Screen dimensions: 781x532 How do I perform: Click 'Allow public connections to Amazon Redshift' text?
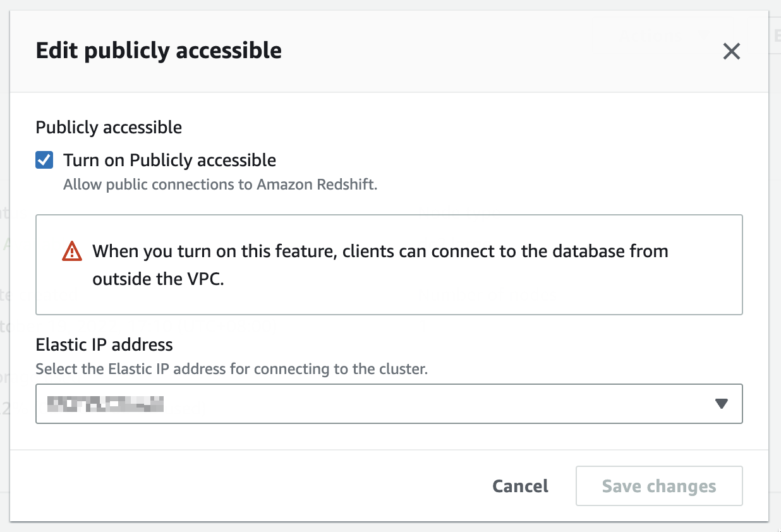[220, 185]
